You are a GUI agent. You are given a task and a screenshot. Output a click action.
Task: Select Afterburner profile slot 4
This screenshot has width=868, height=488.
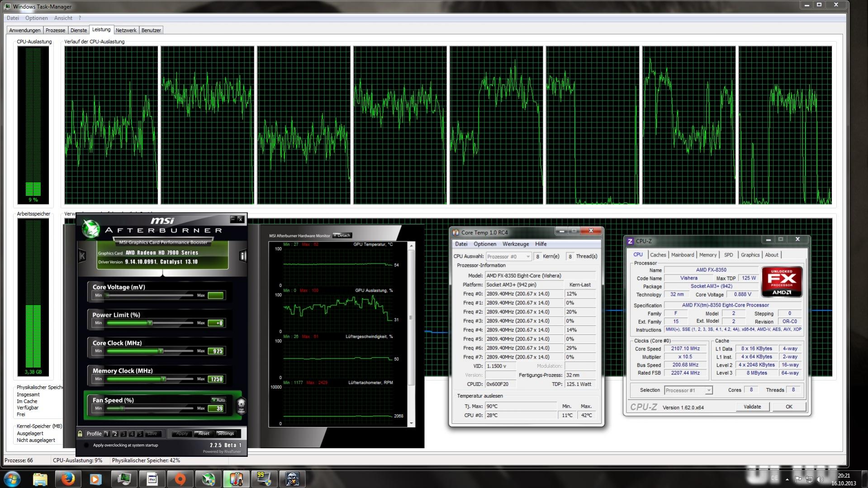tap(132, 434)
